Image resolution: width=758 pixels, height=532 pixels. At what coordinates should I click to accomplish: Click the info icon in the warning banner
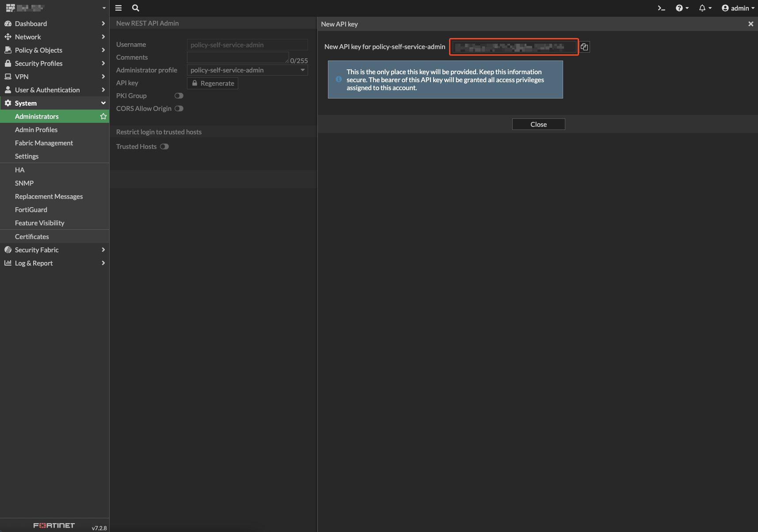point(338,80)
